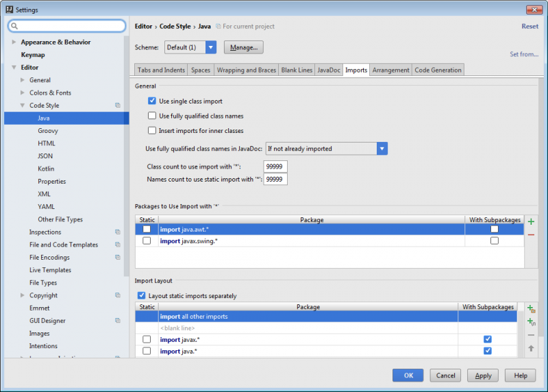This screenshot has width=548, height=392.
Task: Remove selected Import Layout entry
Action: [531, 335]
